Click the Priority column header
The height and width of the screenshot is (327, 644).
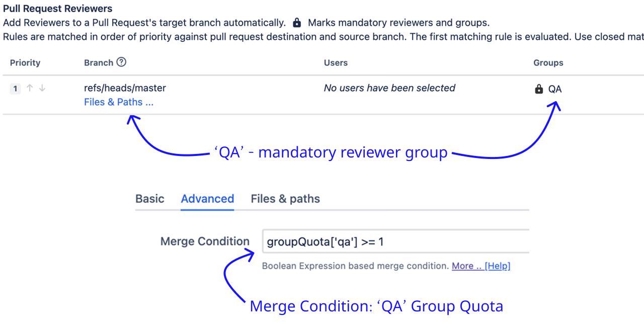25,63
